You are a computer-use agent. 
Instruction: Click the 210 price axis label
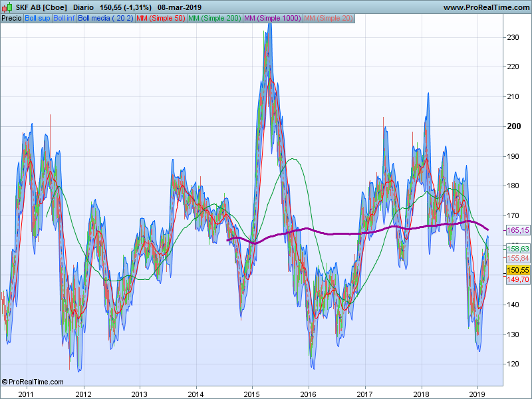(513, 96)
